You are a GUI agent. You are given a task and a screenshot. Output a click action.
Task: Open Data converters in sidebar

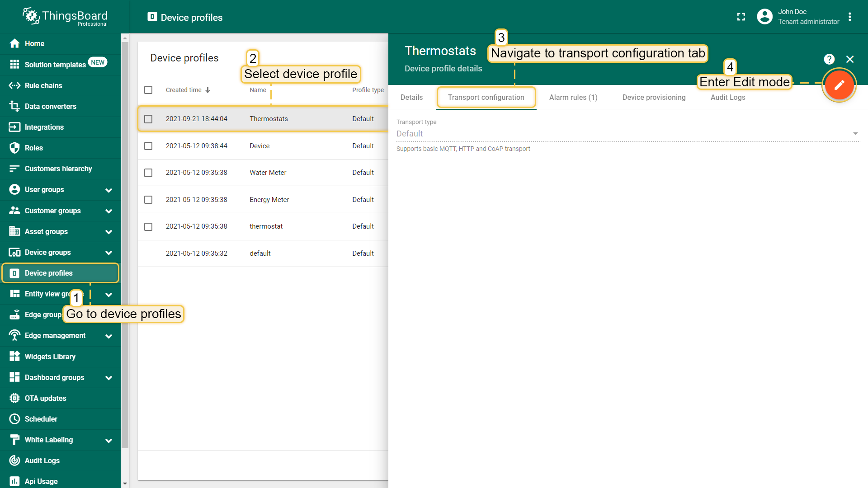(x=50, y=106)
